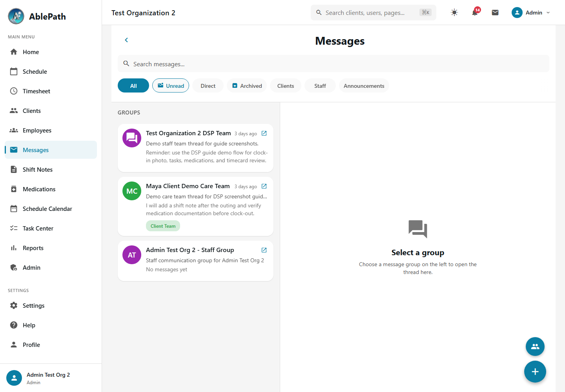View Reports page
Image resolution: width=565 pixels, height=392 pixels.
click(x=51, y=248)
